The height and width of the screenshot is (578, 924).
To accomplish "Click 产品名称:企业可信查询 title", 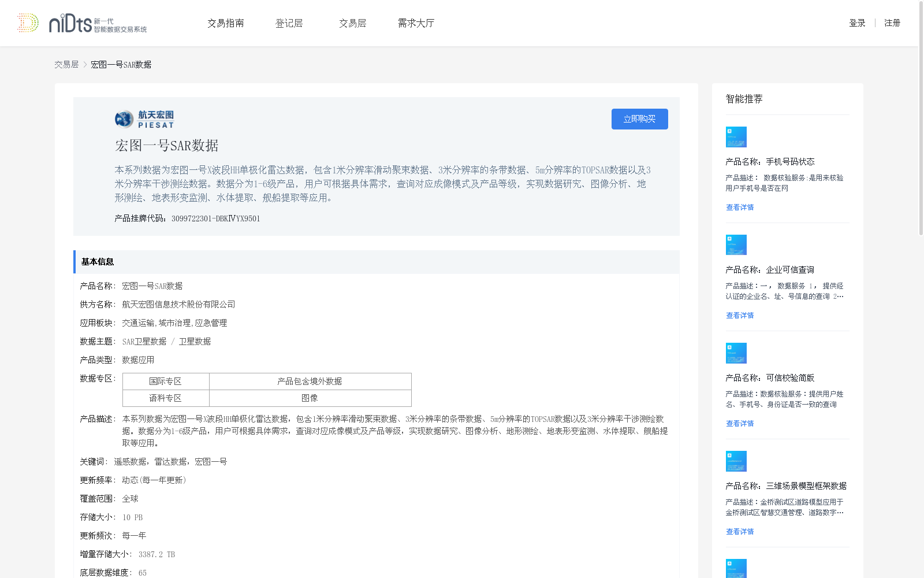I will pos(770,270).
